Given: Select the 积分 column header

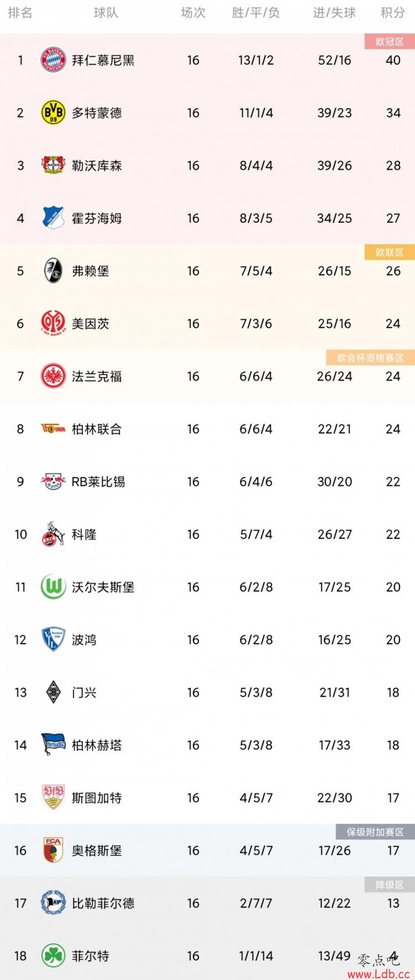Looking at the screenshot, I should [x=393, y=13].
